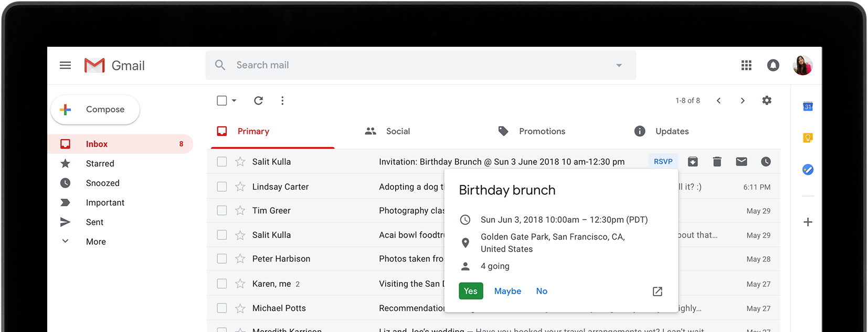Open the main menu hamburger icon
Screen dimensions: 868x332
click(x=65, y=65)
